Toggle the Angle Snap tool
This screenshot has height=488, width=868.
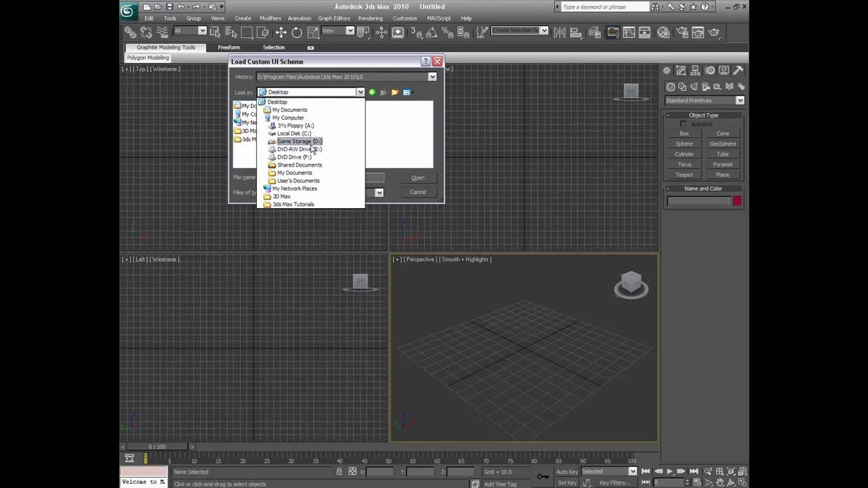[431, 32]
